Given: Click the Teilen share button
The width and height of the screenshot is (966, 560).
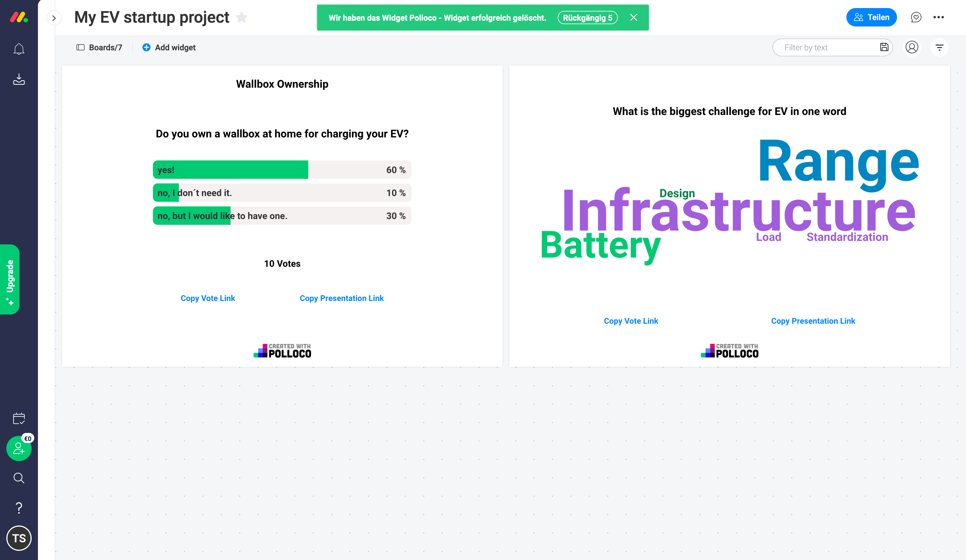Looking at the screenshot, I should [x=871, y=17].
